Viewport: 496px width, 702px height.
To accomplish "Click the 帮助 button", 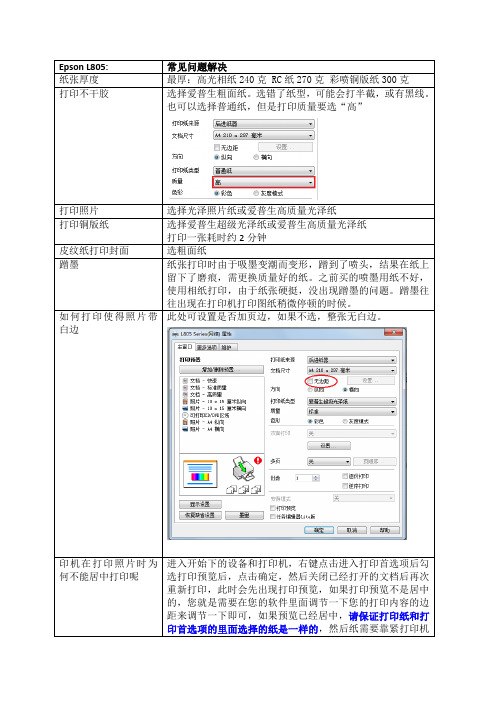I will click(385, 530).
